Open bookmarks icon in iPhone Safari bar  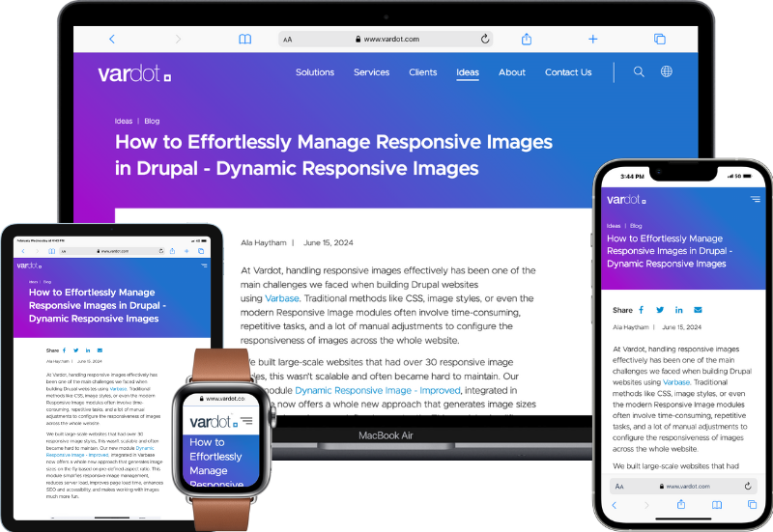[x=717, y=505]
